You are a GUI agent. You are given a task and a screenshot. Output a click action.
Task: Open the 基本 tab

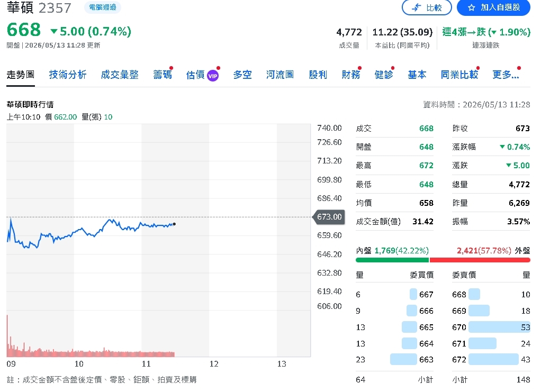417,75
